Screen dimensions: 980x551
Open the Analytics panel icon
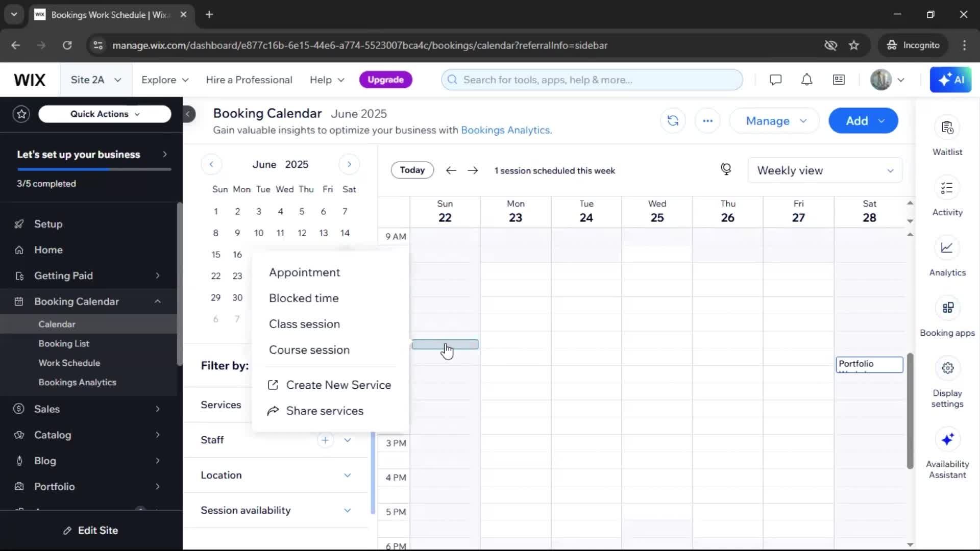tap(947, 248)
